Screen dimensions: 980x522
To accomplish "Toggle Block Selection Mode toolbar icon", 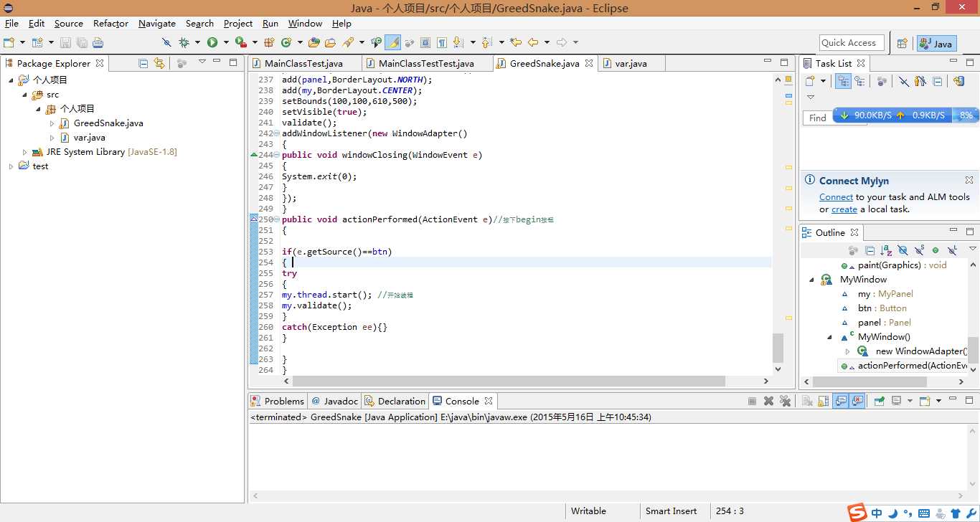I will (425, 42).
